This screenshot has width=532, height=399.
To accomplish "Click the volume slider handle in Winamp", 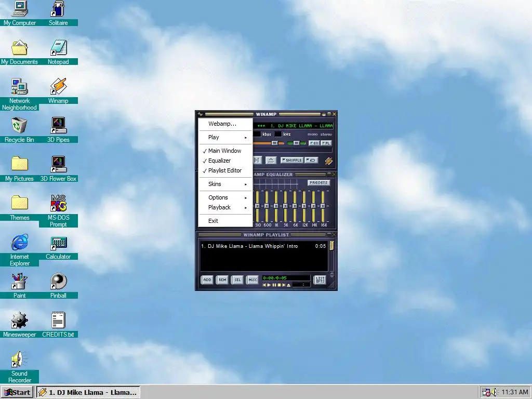I will [x=275, y=143].
